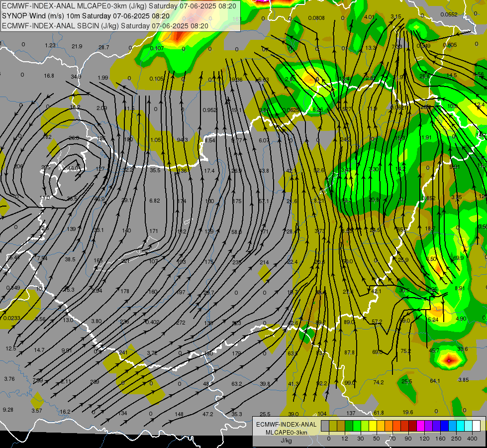
Task: Click the map value 214
Action: pyautogui.click(x=264, y=262)
